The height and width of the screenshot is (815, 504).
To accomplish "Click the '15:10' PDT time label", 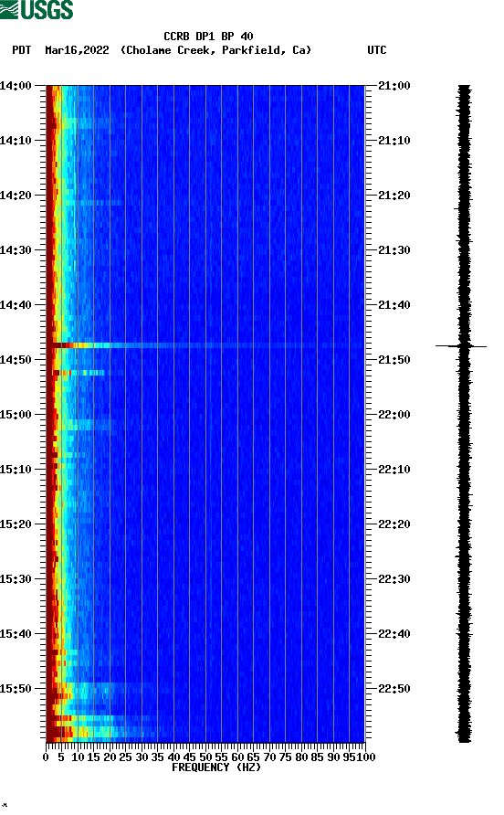I will [16, 470].
